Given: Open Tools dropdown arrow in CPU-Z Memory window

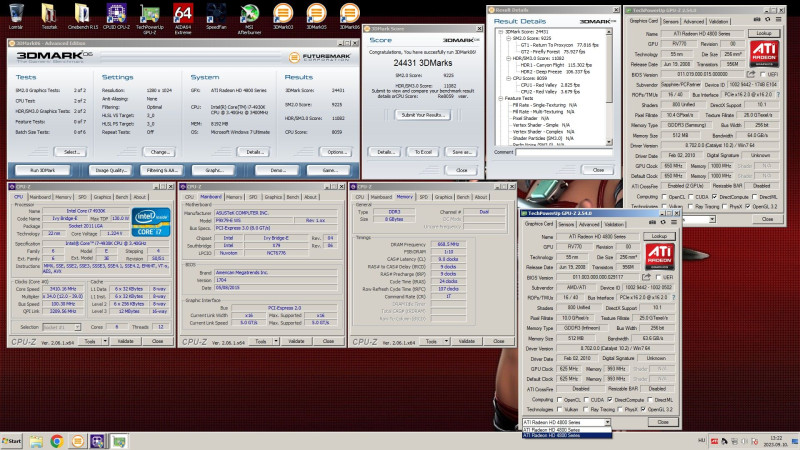Looking at the screenshot, I should pyautogui.click(x=446, y=341).
